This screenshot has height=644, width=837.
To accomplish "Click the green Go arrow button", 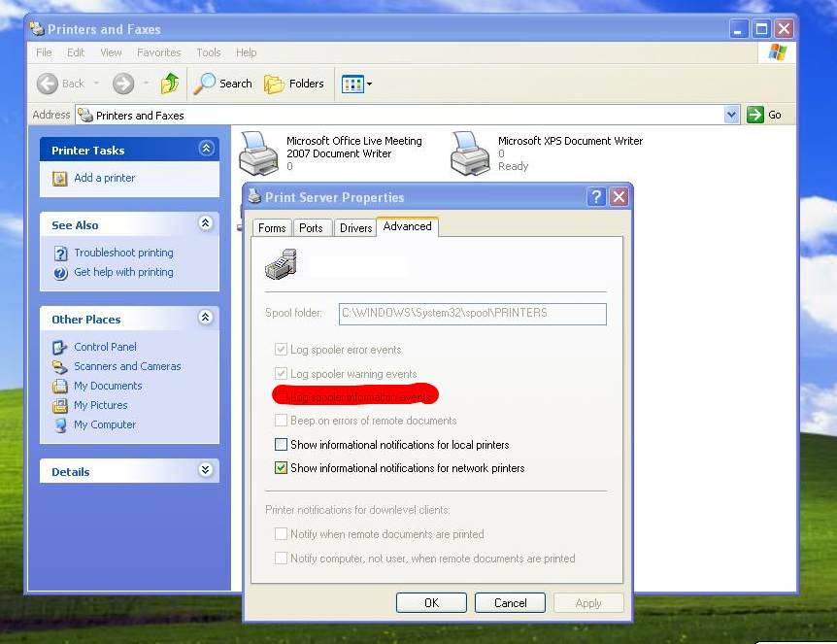I will tap(754, 115).
